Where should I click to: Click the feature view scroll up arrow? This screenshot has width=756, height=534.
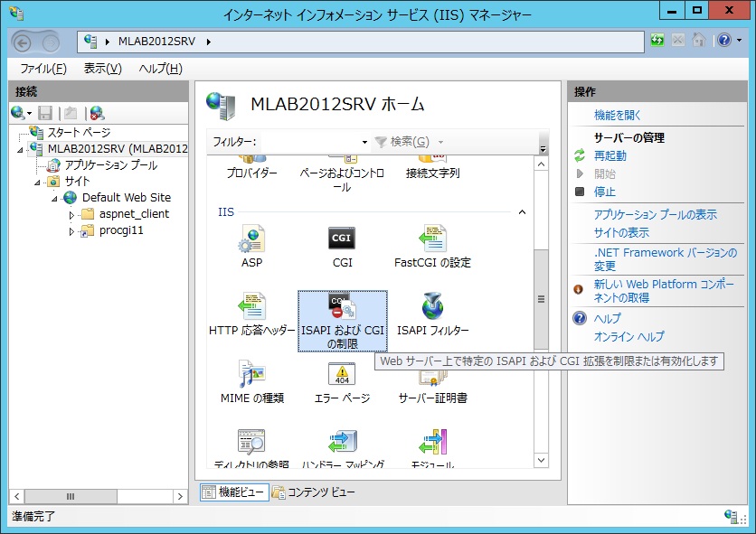tap(541, 164)
